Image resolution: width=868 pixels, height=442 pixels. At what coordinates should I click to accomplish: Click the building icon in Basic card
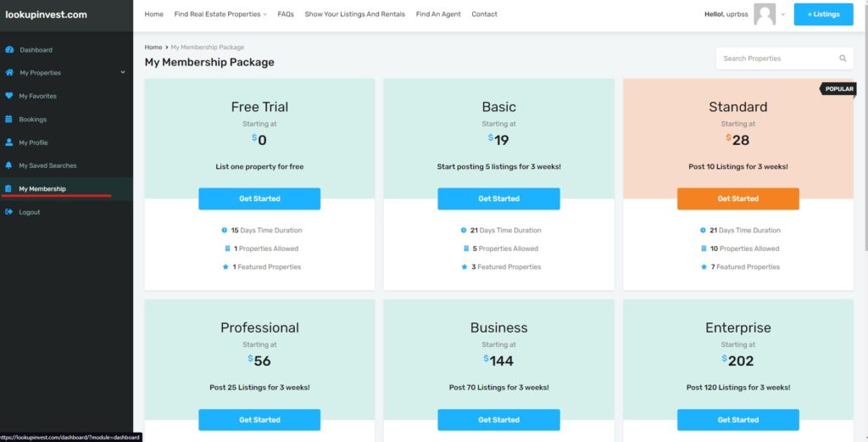coord(466,249)
